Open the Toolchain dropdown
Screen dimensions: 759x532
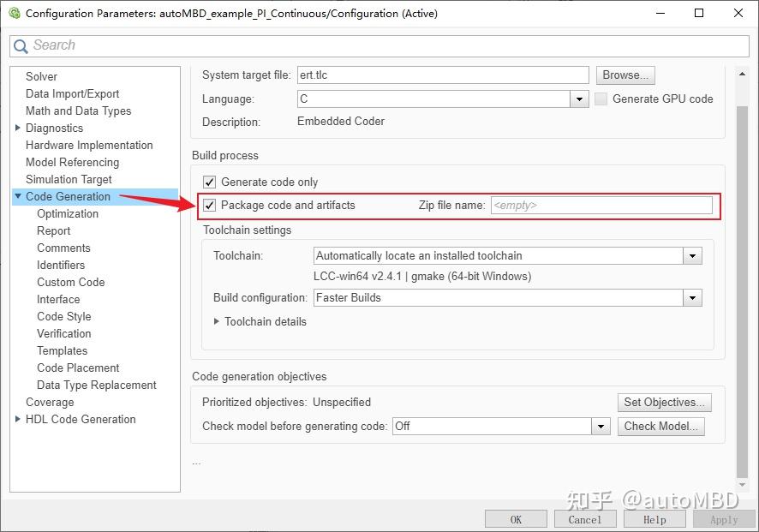pos(692,256)
